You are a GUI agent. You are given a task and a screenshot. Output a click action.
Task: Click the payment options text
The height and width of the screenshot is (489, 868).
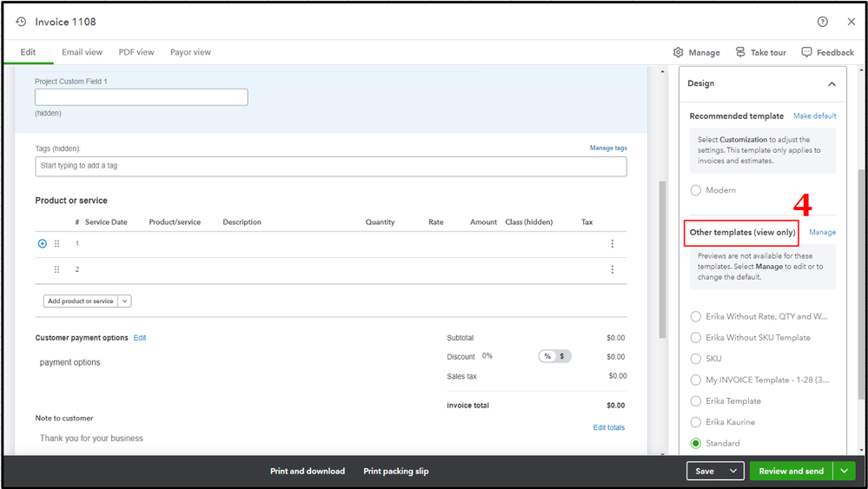coord(70,362)
